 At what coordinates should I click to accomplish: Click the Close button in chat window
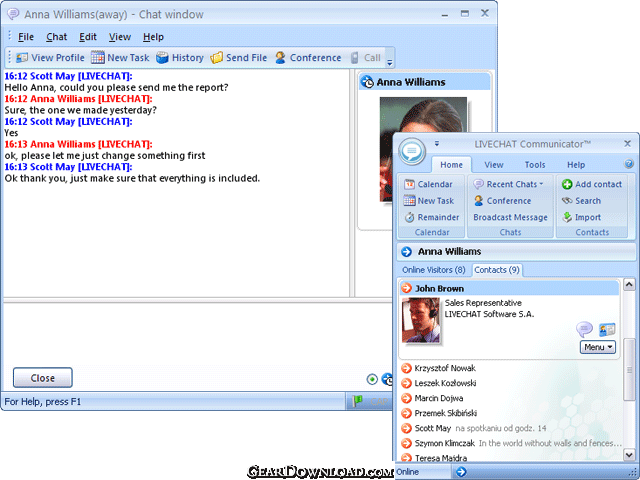(43, 378)
